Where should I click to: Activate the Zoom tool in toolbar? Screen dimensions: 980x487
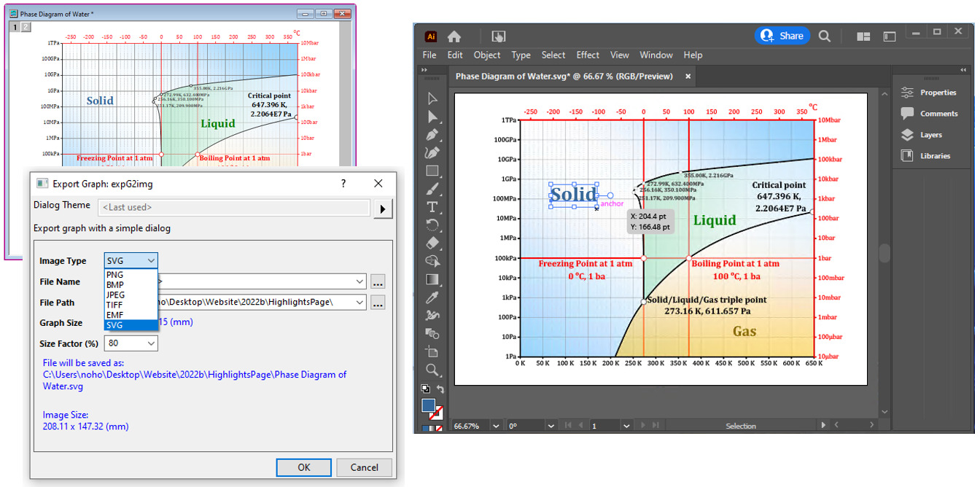pyautogui.click(x=432, y=370)
